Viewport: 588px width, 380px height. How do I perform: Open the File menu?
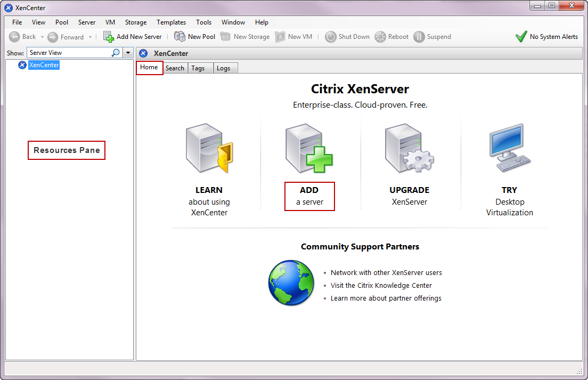point(17,22)
